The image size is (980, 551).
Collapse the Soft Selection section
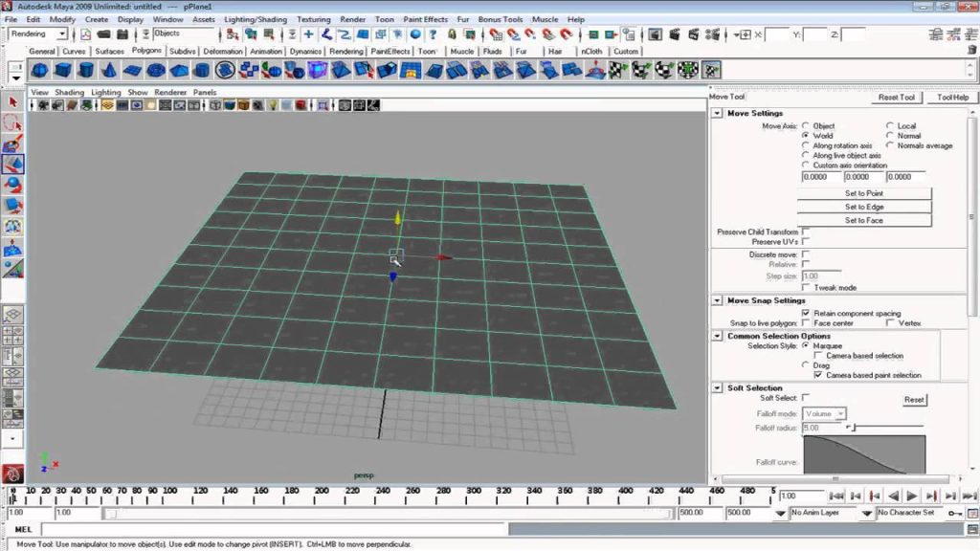tap(717, 388)
